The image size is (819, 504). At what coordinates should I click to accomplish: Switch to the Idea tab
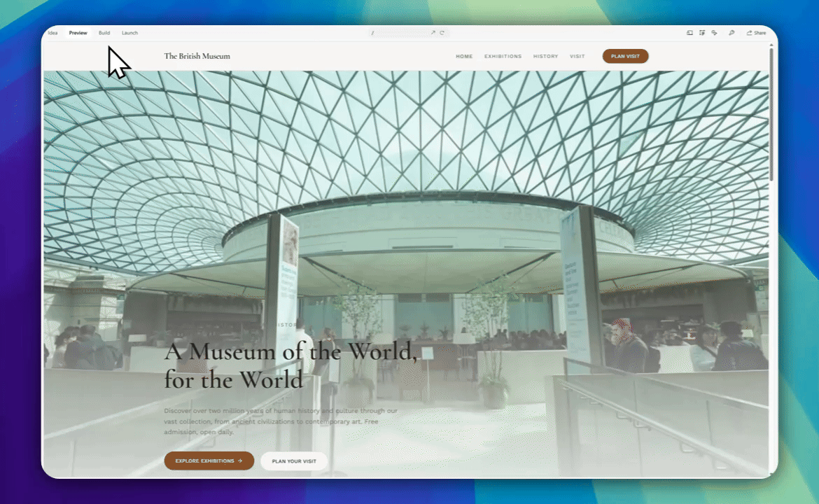click(52, 33)
